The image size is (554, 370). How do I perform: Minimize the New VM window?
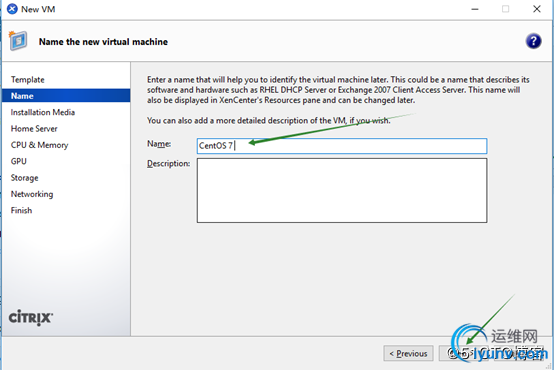click(475, 9)
